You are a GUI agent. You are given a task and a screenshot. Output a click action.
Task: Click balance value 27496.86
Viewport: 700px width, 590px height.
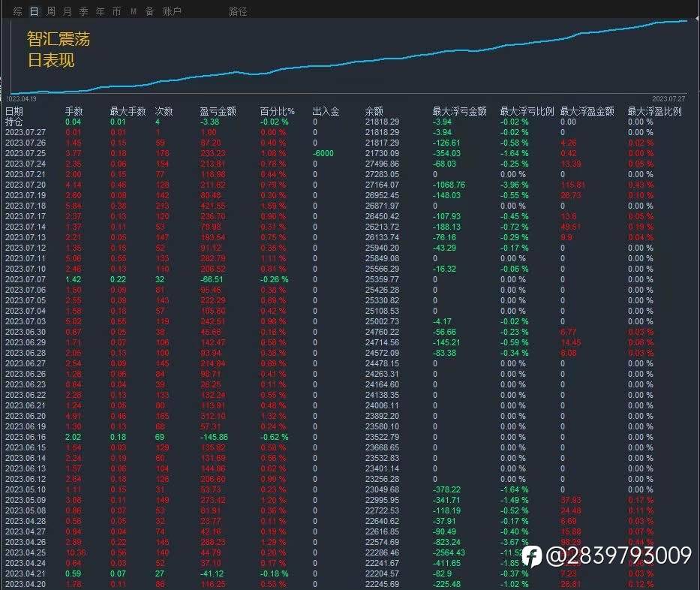382,164
